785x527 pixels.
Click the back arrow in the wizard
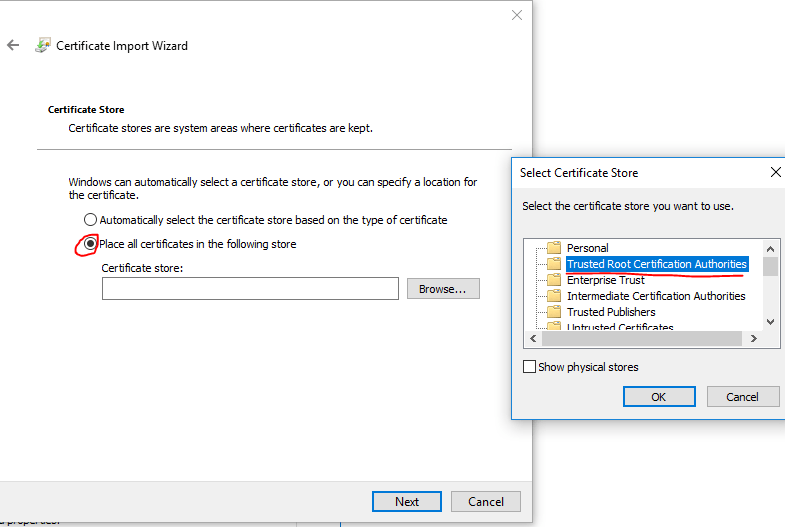pos(13,46)
